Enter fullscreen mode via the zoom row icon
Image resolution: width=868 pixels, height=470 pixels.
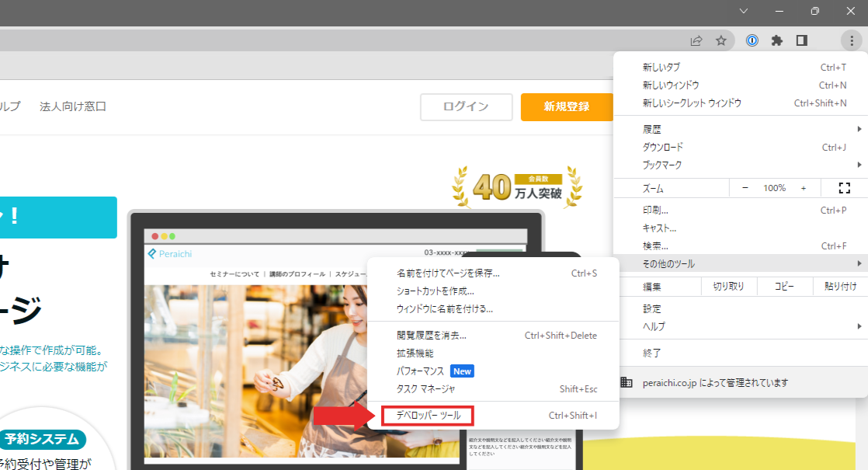(x=844, y=188)
